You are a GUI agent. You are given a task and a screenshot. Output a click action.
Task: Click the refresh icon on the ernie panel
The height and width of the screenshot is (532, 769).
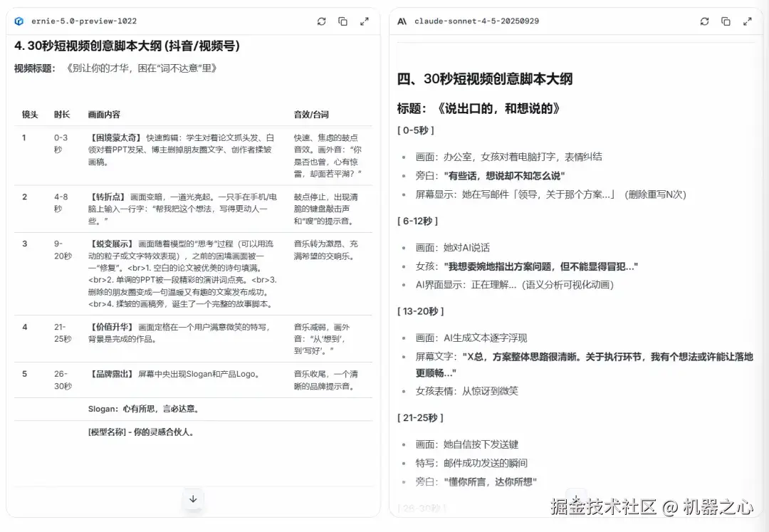coord(321,21)
